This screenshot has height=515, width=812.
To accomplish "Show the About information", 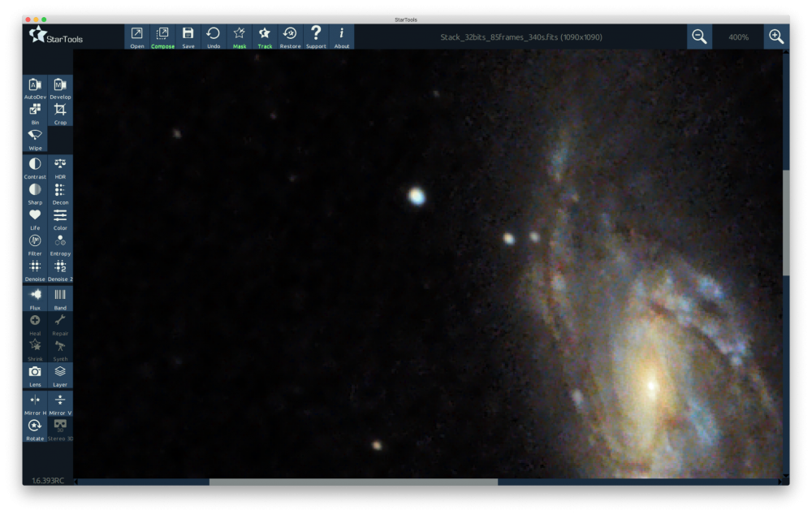I will [341, 37].
